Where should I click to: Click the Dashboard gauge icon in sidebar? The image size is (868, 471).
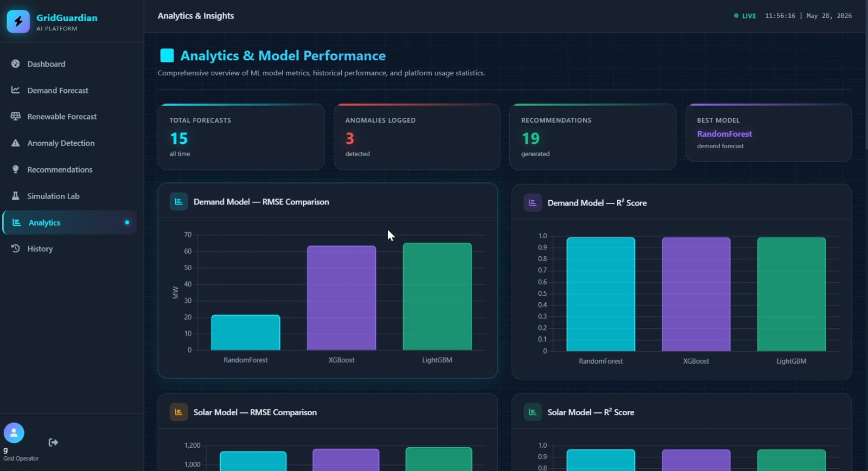pos(16,63)
